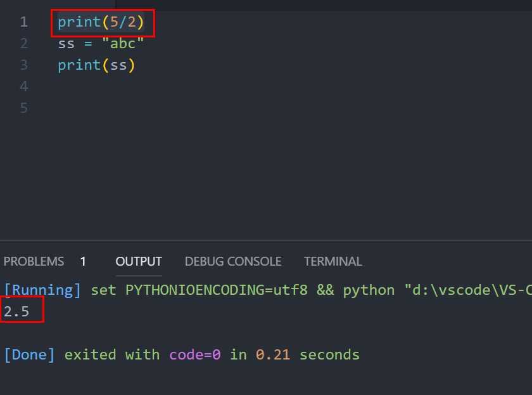The image size is (532, 395).
Task: Click the print(ss) code line
Action: click(96, 65)
